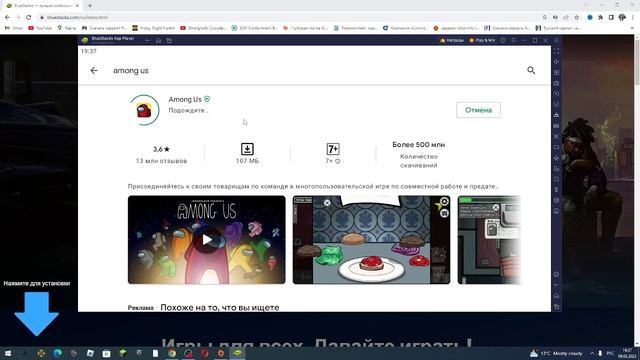Click BlueStacks title bar home icon

158,40
